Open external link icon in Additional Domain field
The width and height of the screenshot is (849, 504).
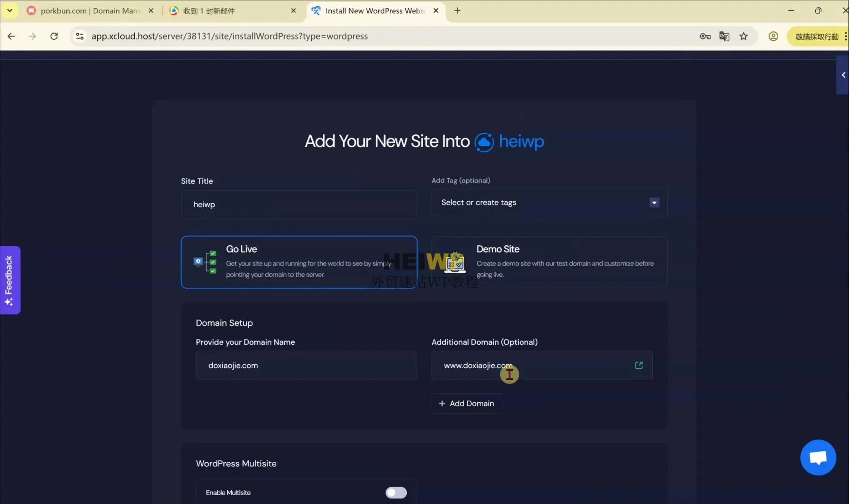click(x=639, y=365)
